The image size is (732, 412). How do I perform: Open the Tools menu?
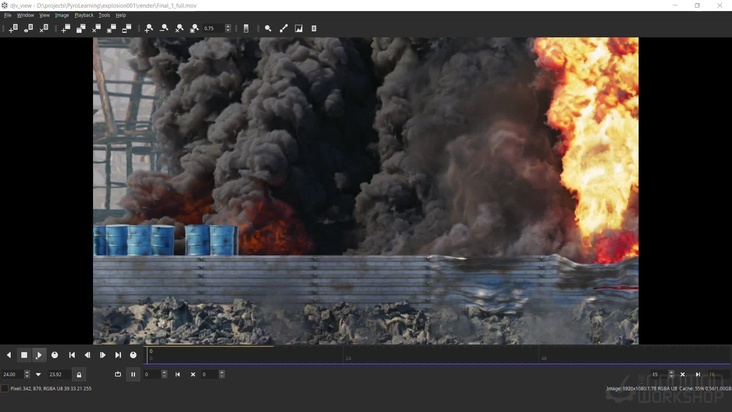(104, 15)
